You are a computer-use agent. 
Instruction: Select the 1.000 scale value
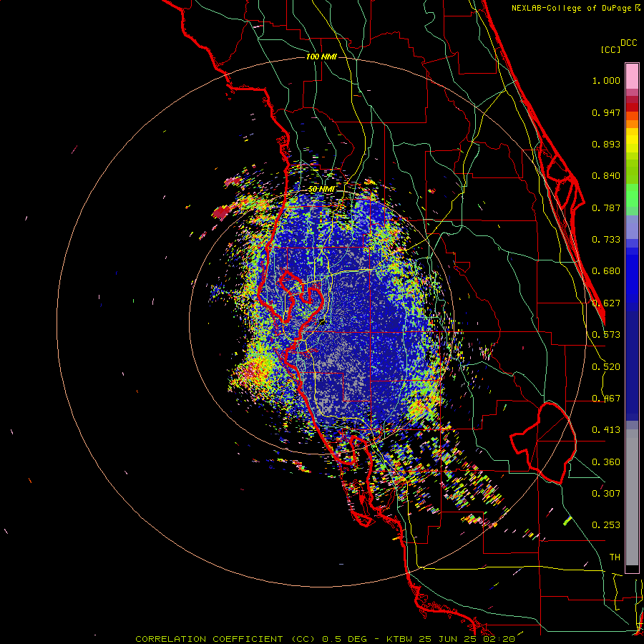click(x=606, y=80)
